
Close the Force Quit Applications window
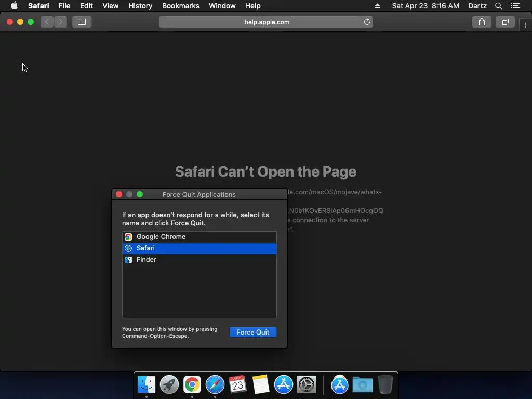click(119, 194)
